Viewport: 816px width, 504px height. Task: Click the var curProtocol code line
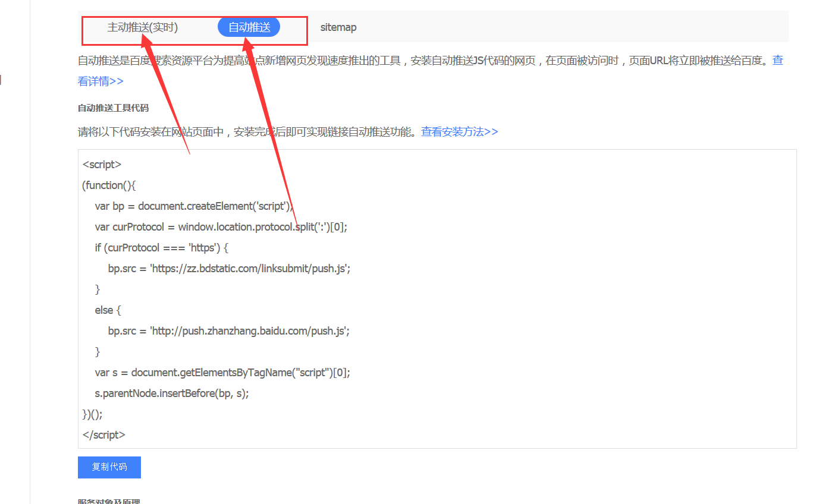220,227
